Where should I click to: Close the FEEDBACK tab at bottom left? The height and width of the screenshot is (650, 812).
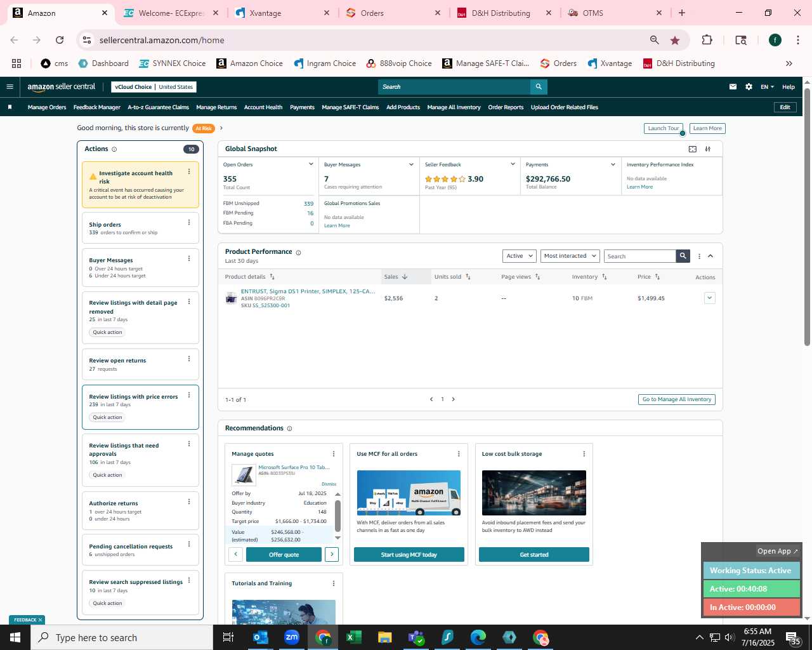40,620
